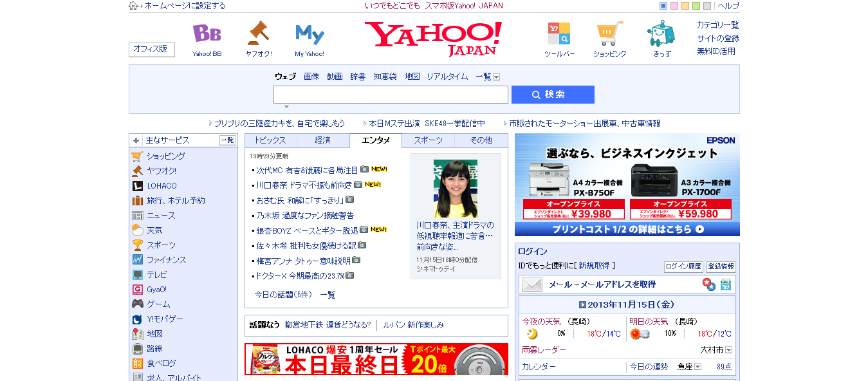Image resolution: width=868 pixels, height=381 pixels.
Task: Click the ニュース sidebar icon
Action: pos(137,216)
